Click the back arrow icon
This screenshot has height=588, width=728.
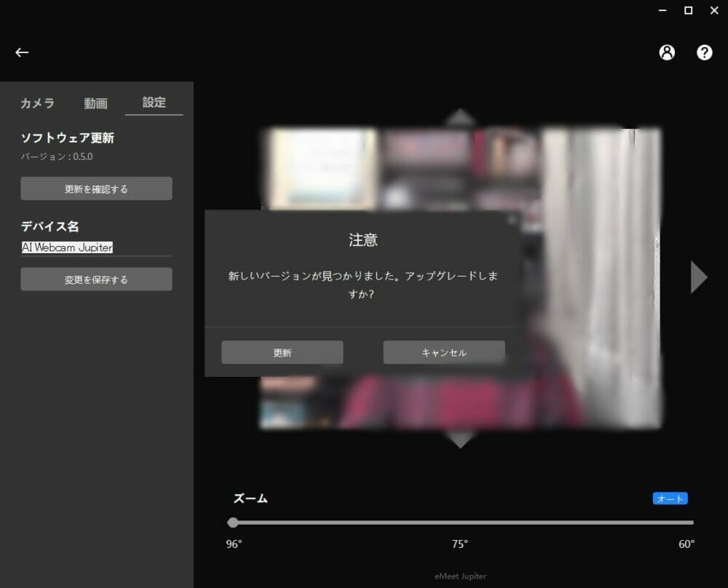point(22,52)
